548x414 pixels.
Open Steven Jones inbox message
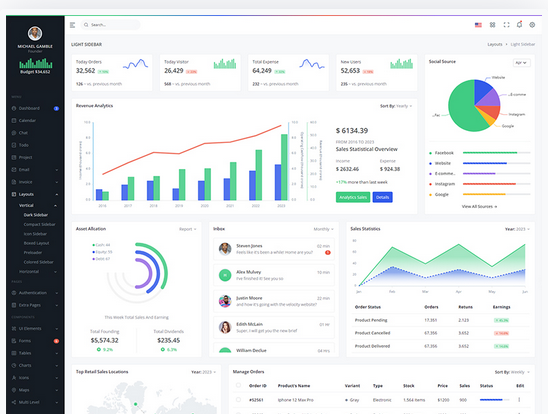pos(274,249)
